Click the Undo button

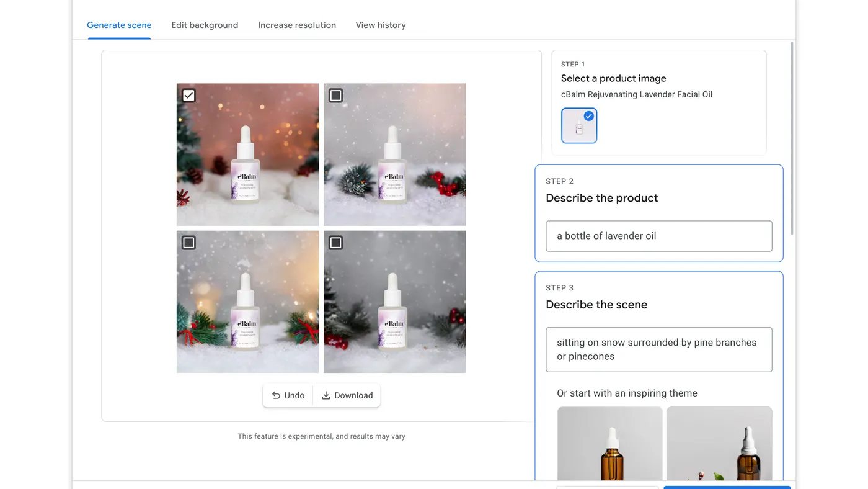tap(288, 395)
